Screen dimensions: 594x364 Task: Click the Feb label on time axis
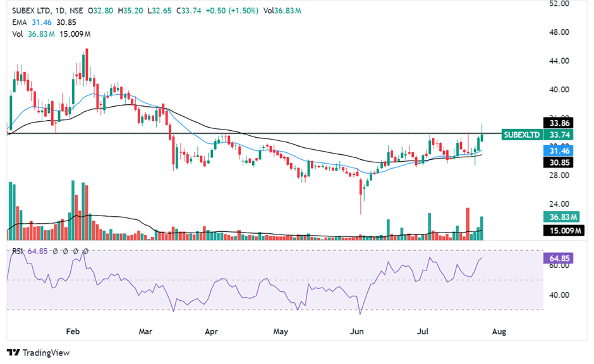point(73,331)
